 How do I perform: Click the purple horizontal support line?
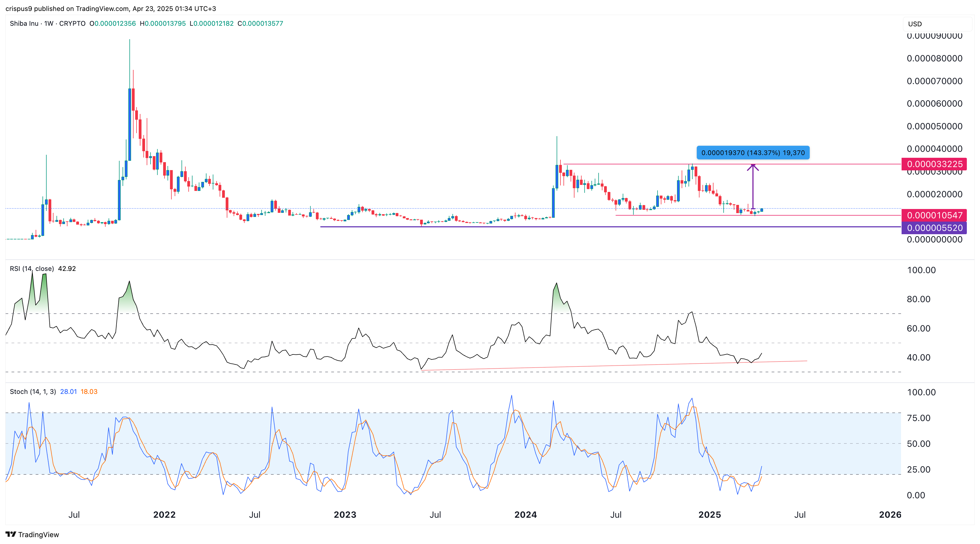coord(611,227)
